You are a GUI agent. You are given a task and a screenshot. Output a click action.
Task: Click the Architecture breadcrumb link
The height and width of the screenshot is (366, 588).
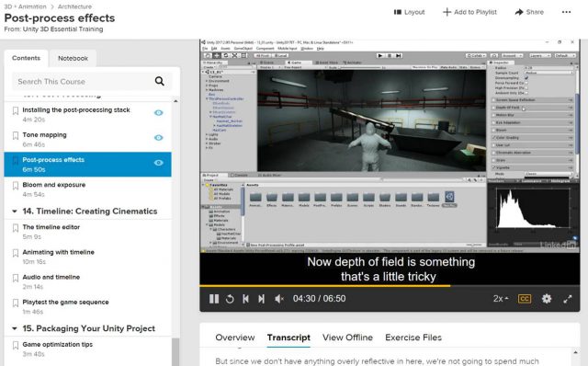(74, 6)
